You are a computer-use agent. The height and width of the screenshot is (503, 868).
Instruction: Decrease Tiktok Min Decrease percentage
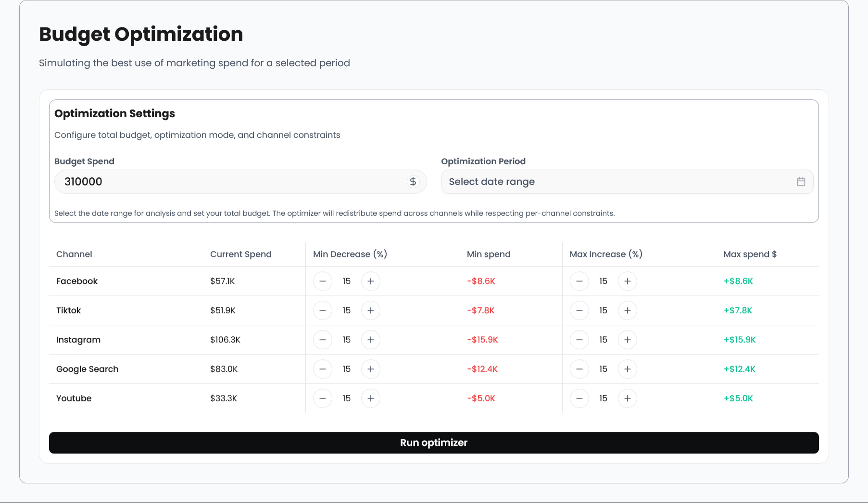[x=323, y=310]
